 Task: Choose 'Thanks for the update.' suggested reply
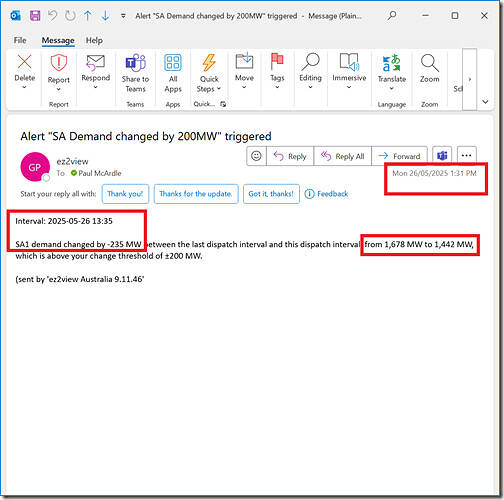[x=196, y=194]
